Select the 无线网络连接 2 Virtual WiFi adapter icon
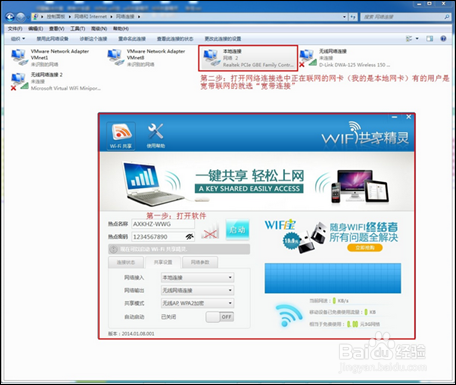Screen dimensions: 456x385 tap(19, 81)
